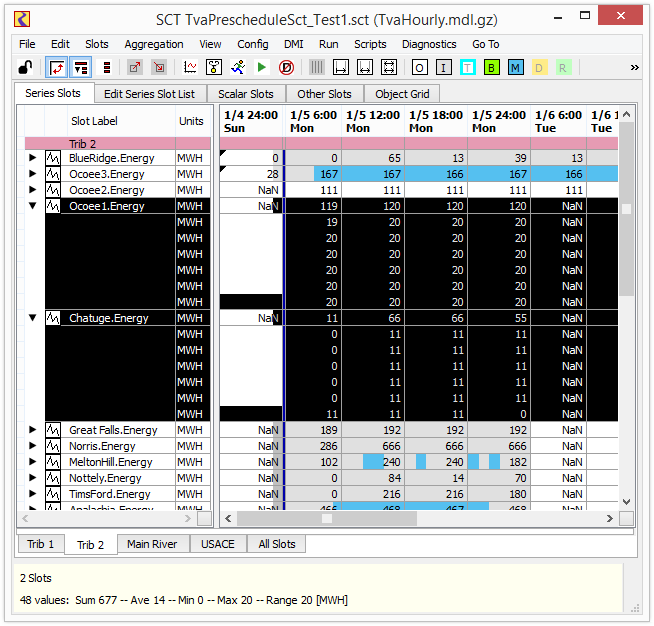Toggle the row detail filter icon

point(81,67)
